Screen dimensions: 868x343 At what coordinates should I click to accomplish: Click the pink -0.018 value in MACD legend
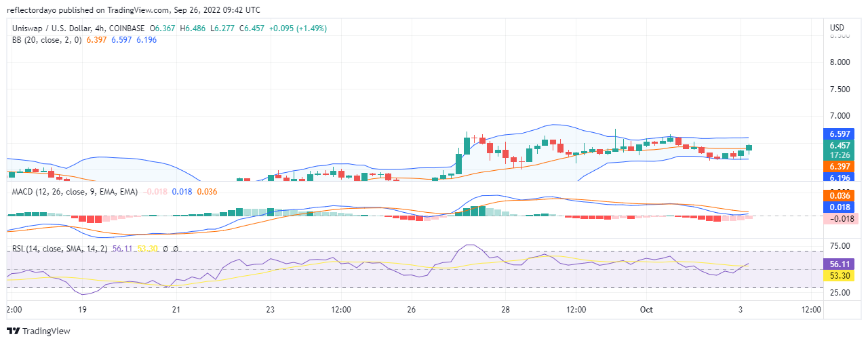(x=155, y=192)
